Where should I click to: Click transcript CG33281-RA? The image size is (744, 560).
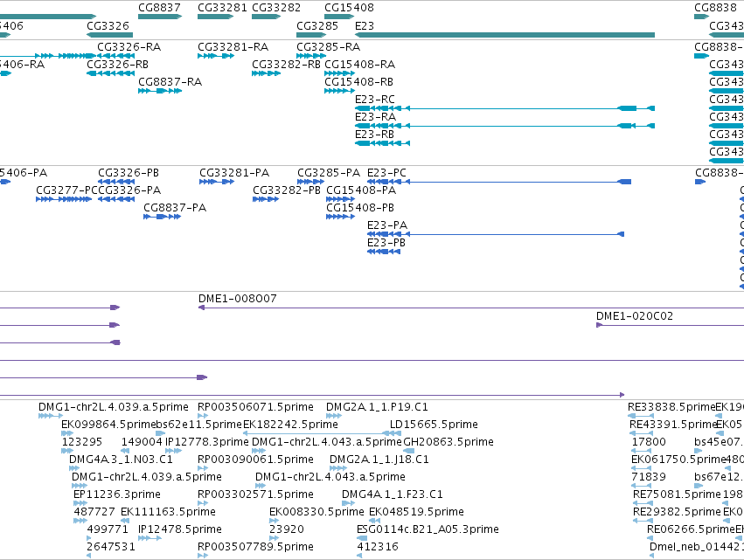click(x=216, y=56)
